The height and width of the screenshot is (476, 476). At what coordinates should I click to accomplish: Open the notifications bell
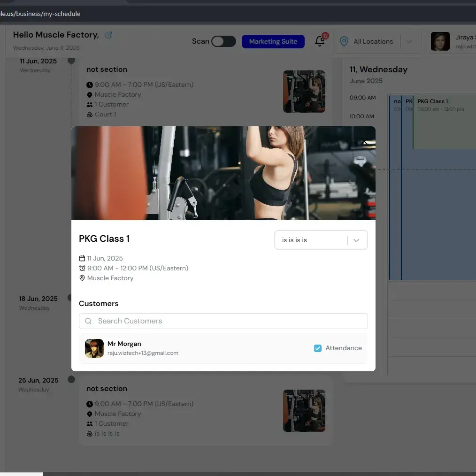(x=320, y=41)
